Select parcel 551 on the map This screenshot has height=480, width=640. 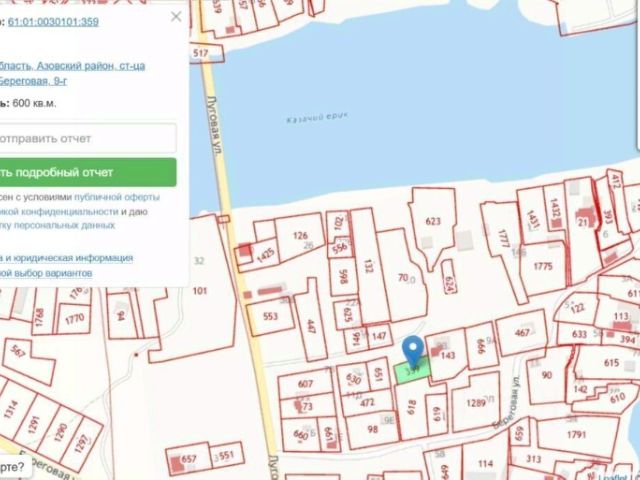pyautogui.click(x=226, y=455)
